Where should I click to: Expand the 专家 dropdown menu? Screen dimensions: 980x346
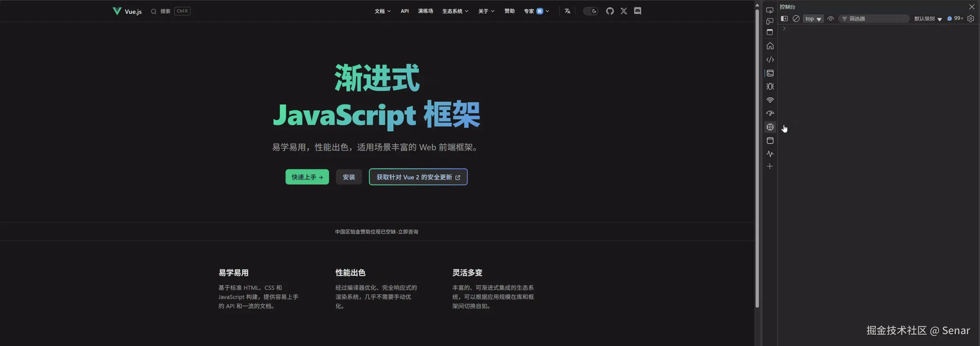(x=537, y=11)
